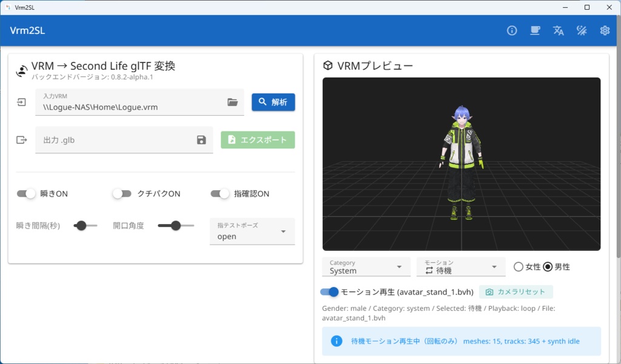Disable the モーション再生 playback toggle

point(328,291)
